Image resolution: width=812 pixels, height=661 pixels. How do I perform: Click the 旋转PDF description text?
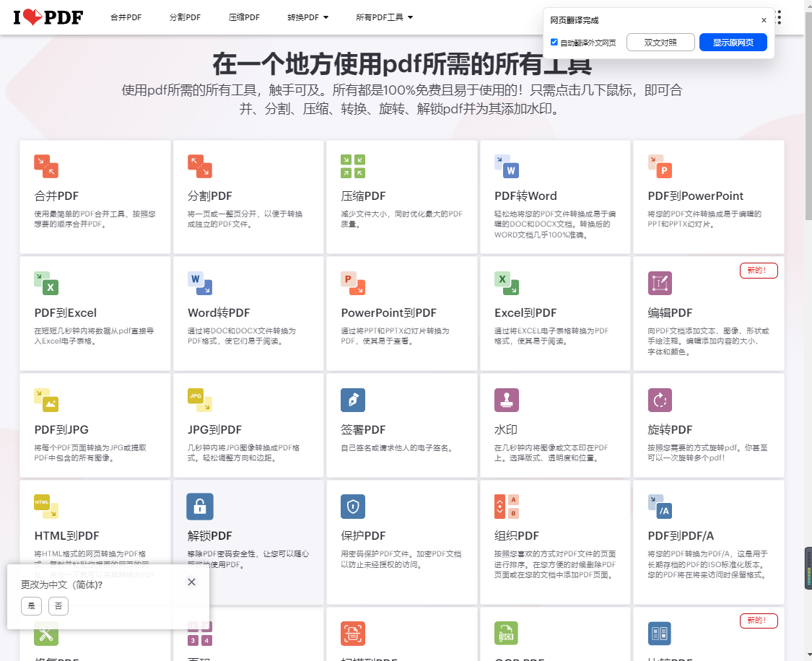click(707, 452)
